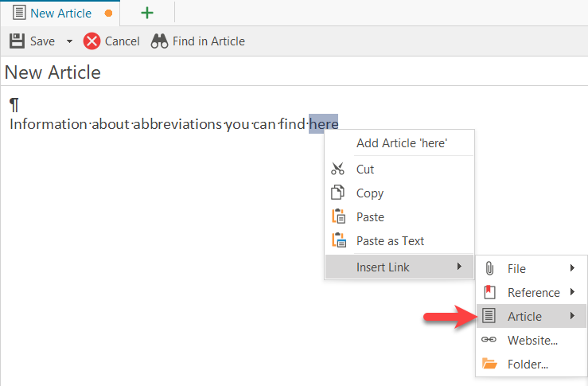The image size is (588, 386).
Task: Open the Save dropdown arrow
Action: [x=69, y=41]
